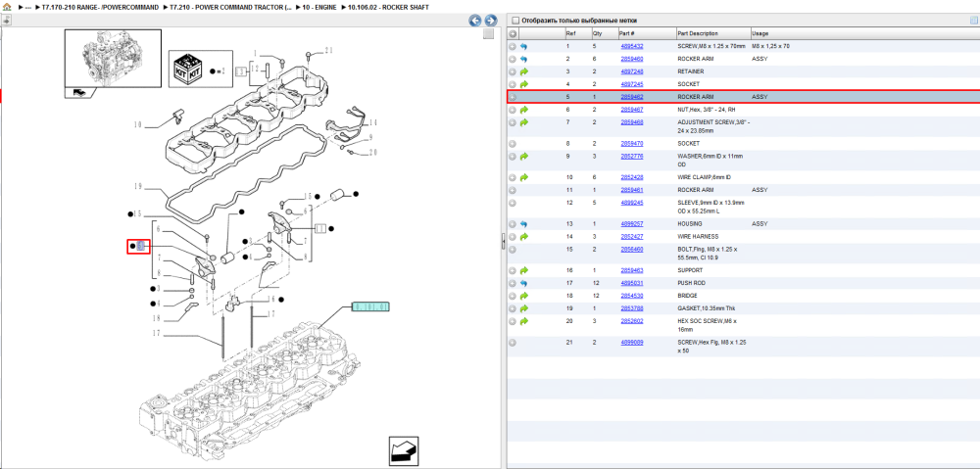Click the large arrow icon at diagram bottom

pos(403,450)
